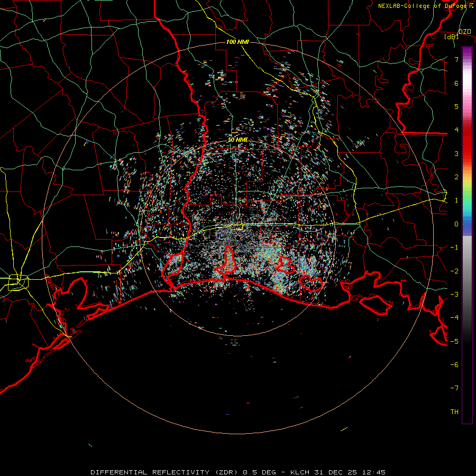Select the positive 6 dB scale label

point(456,83)
